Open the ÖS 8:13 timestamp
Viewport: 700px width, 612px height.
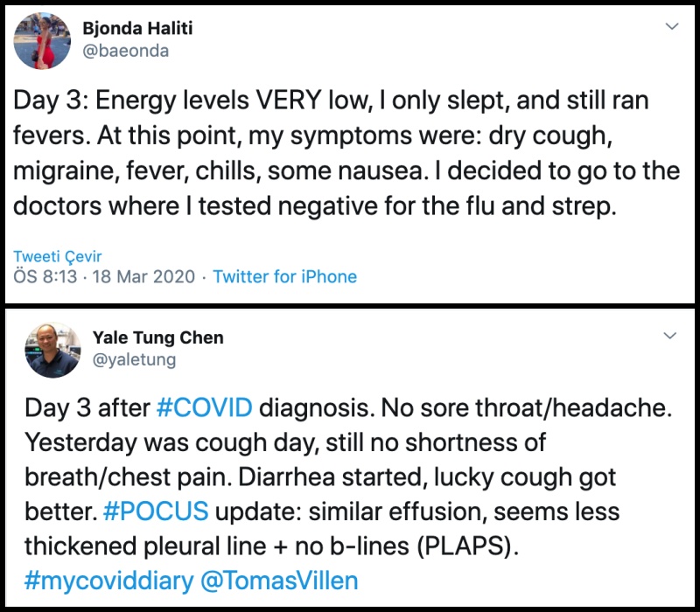pyautogui.click(x=45, y=276)
